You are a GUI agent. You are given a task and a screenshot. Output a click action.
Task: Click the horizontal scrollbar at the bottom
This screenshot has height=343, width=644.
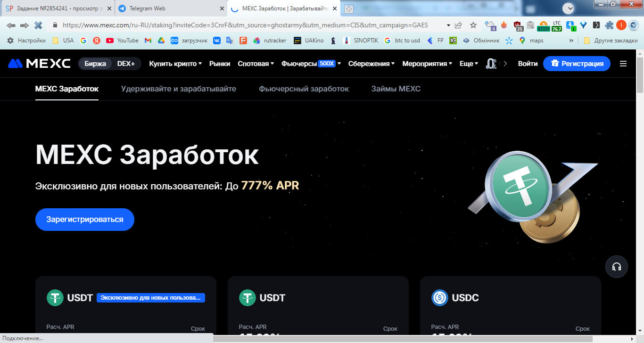coord(404,338)
